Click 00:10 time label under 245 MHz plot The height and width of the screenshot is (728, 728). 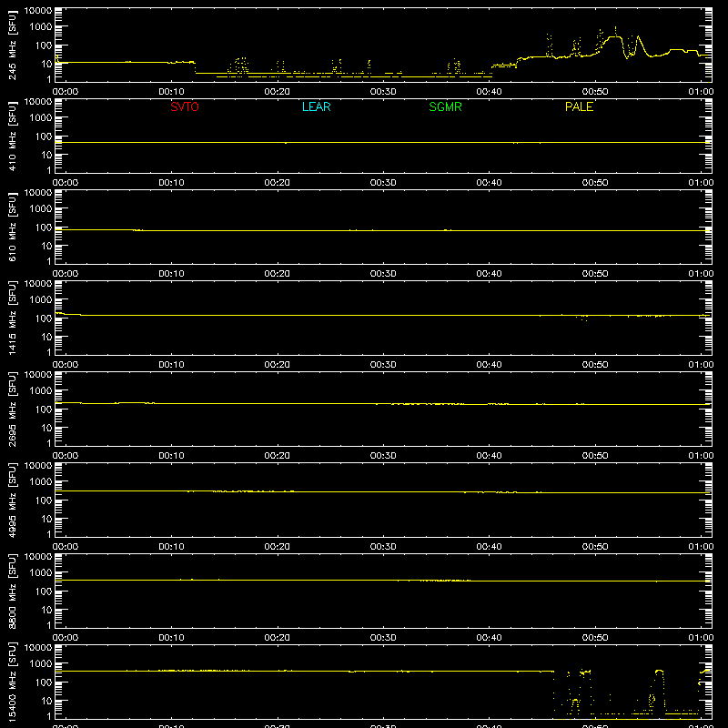(171, 92)
